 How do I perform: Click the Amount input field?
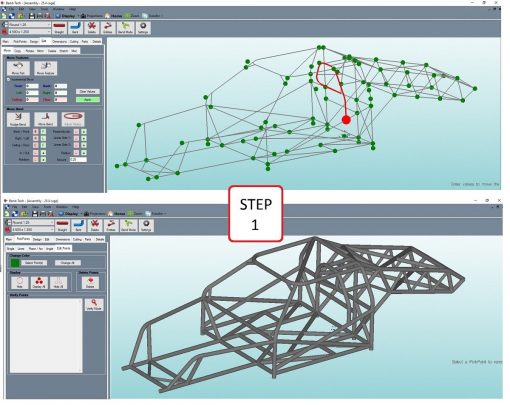(x=78, y=160)
